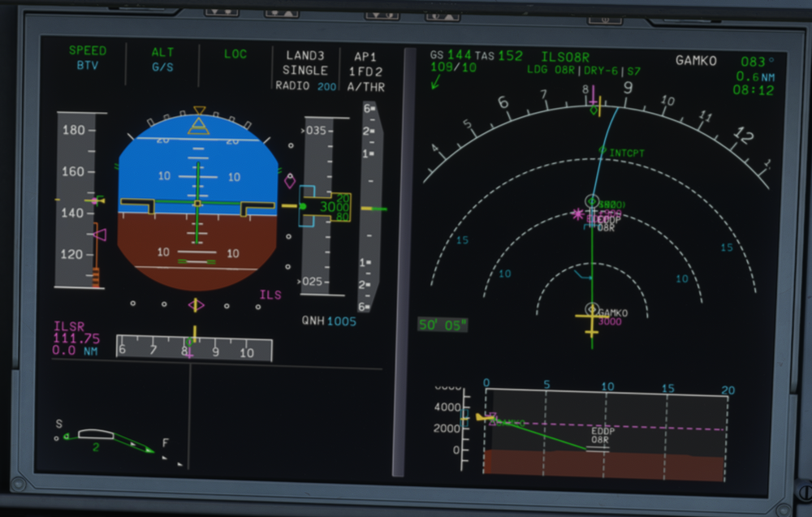Click the magenta star symbol near EDDP

tap(577, 214)
